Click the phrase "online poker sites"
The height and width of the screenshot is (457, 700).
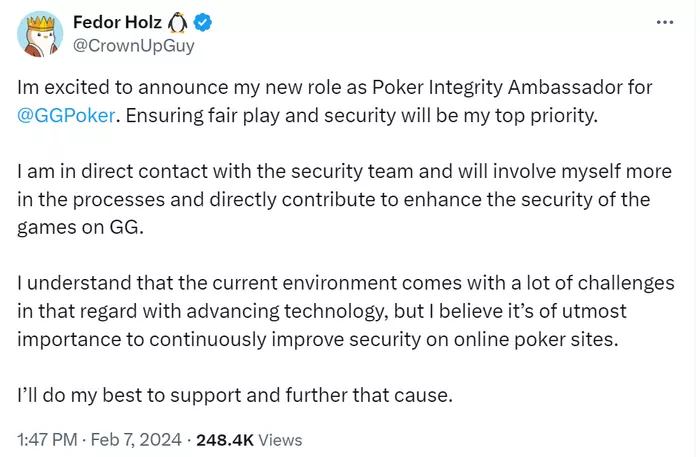coord(536,339)
